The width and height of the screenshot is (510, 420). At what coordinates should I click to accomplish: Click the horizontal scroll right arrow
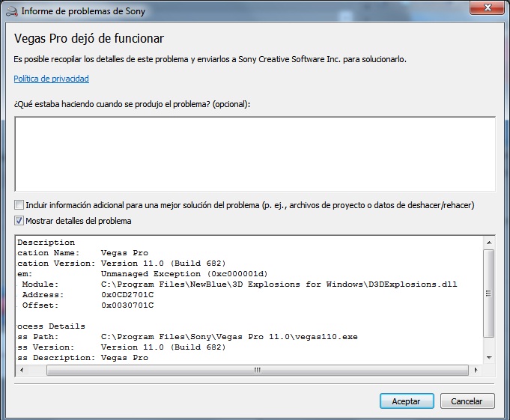pos(476,370)
